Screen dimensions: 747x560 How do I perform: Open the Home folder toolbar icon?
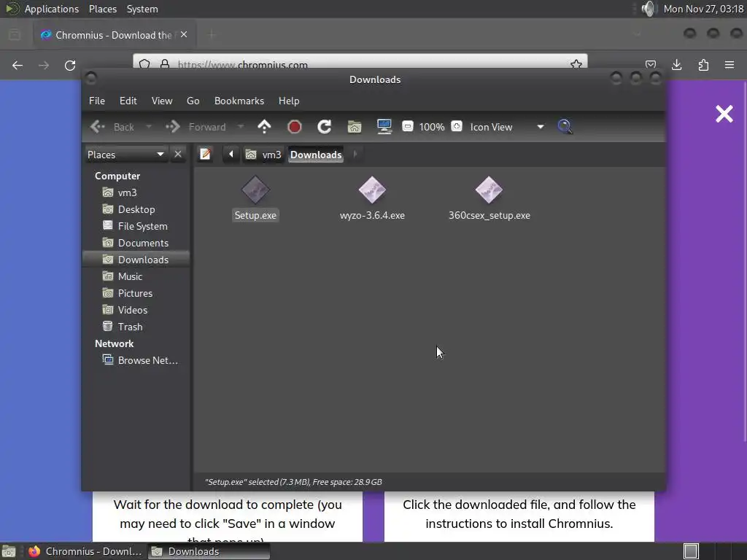point(355,127)
